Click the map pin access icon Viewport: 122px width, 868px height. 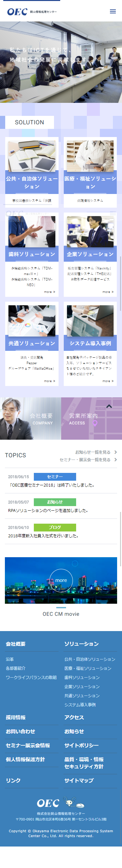coord(95,423)
